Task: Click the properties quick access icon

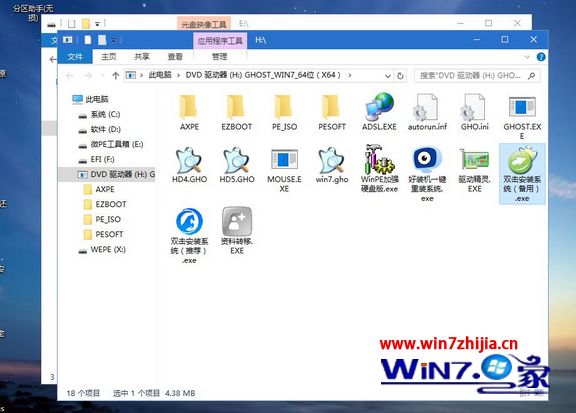Action: click(x=87, y=40)
